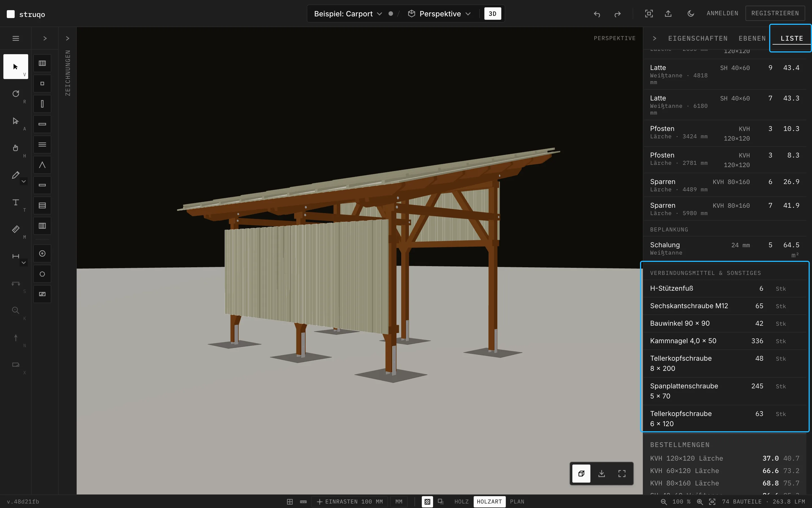Select the HOLZART color mode

pyautogui.click(x=489, y=502)
